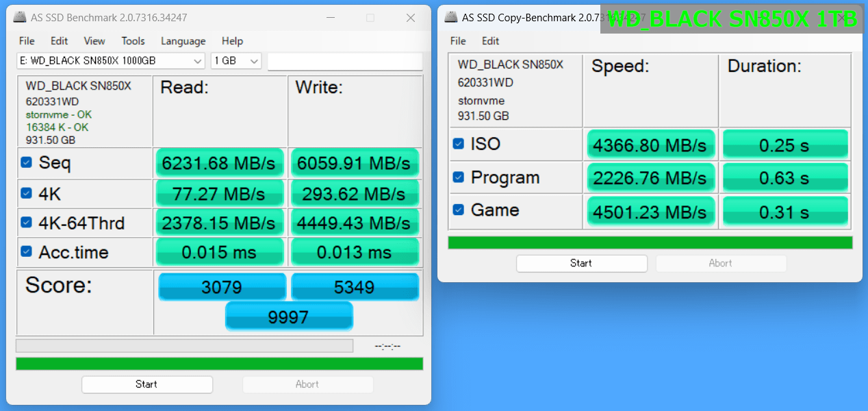The image size is (868, 411).
Task: Click the total score 9997
Action: pyautogui.click(x=289, y=316)
